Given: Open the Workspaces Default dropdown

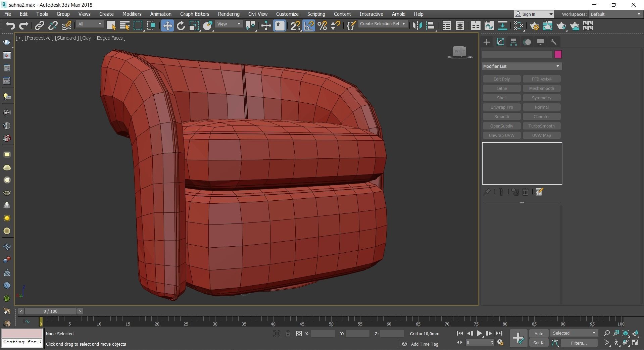Looking at the screenshot, I should pos(615,14).
